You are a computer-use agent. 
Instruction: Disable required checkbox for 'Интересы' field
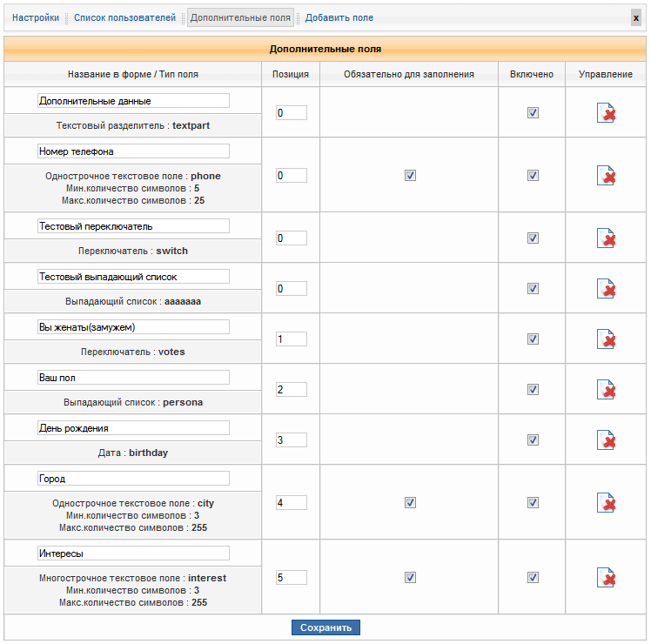[410, 578]
